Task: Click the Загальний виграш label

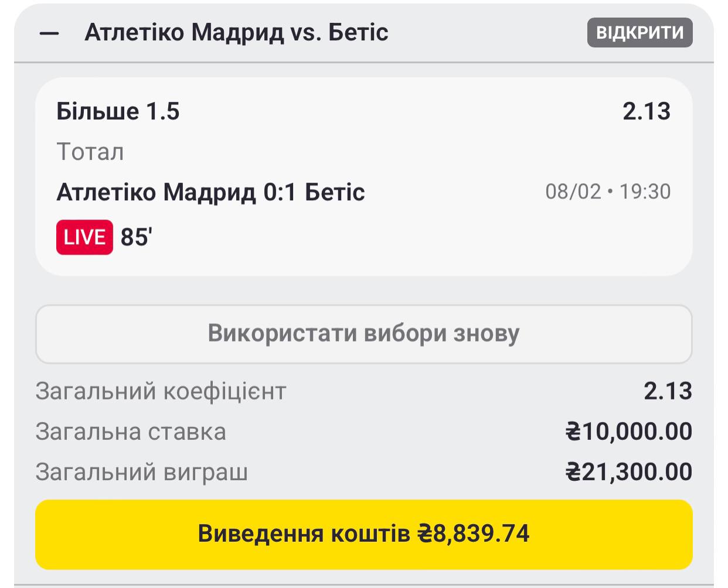Action: 141,472
